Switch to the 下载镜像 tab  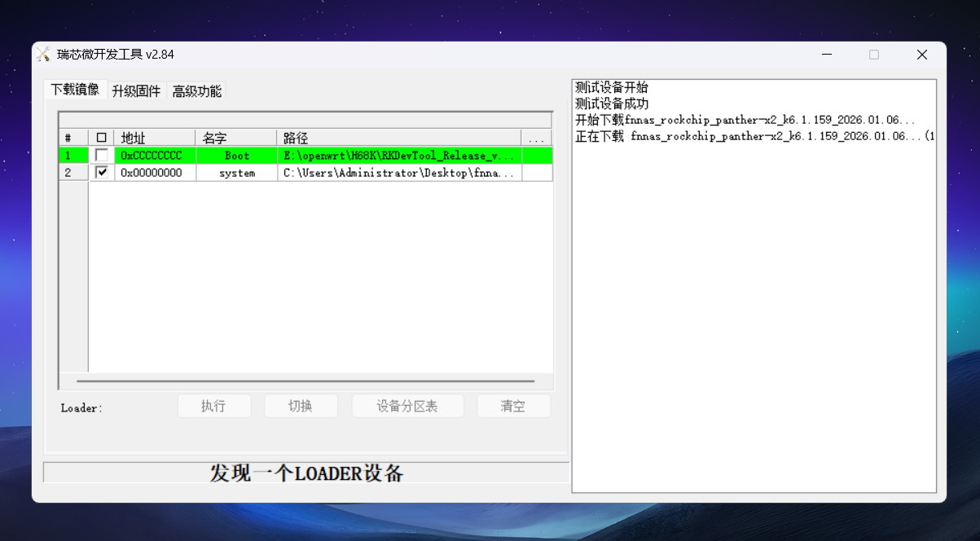coord(75,90)
